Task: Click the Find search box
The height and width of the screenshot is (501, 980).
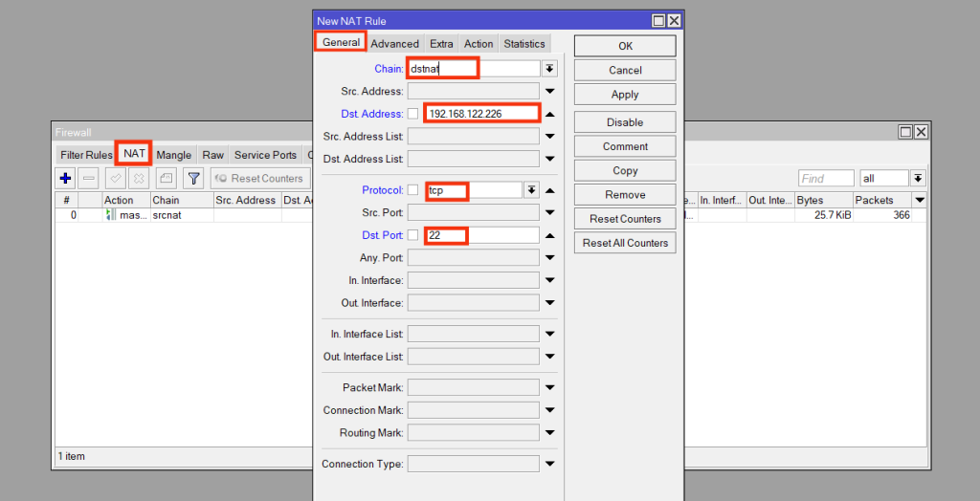Action: point(825,179)
